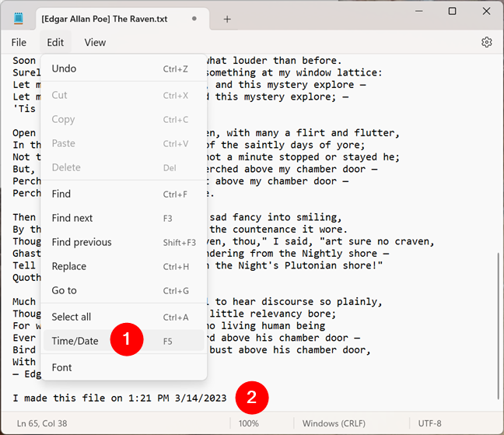This screenshot has height=435, width=504.
Task: Insert Time/Date from the Edit menu
Action: tap(124, 341)
